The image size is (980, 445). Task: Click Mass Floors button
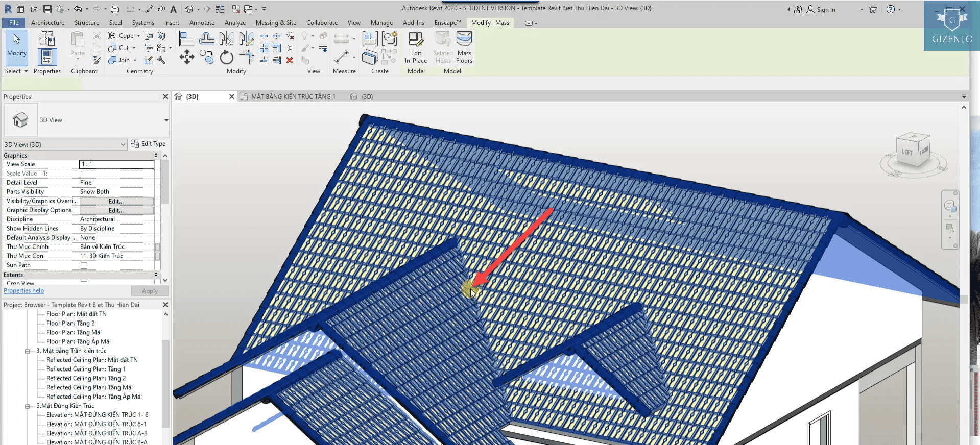464,47
